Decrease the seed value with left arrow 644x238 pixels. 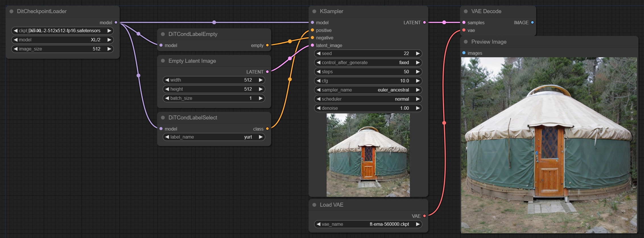pos(319,53)
